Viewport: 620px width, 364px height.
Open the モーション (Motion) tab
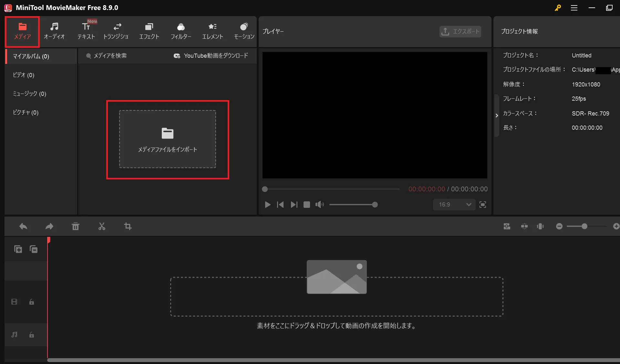244,31
